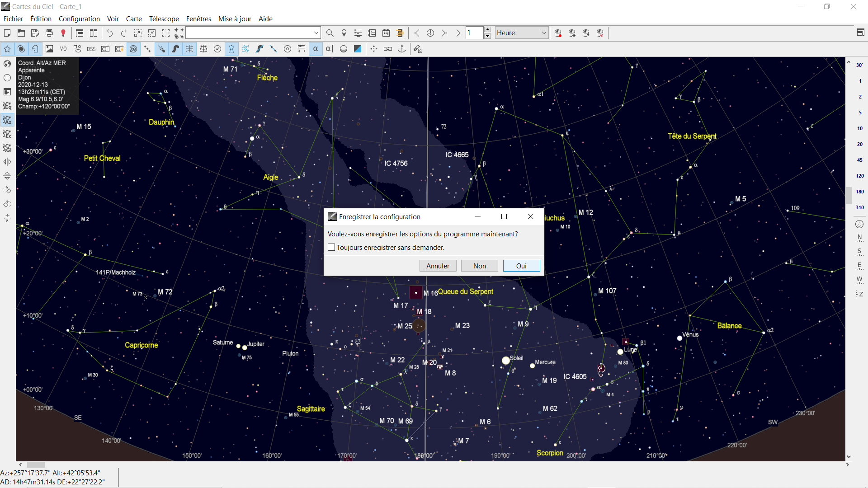Toggle the sky background color icon
This screenshot has width=868, height=488.
(358, 49)
